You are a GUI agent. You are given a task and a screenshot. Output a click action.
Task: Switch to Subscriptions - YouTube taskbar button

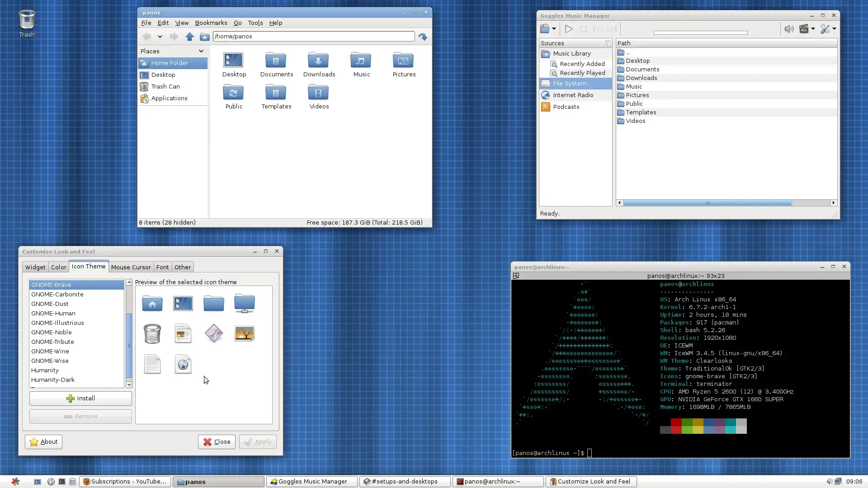click(125, 482)
